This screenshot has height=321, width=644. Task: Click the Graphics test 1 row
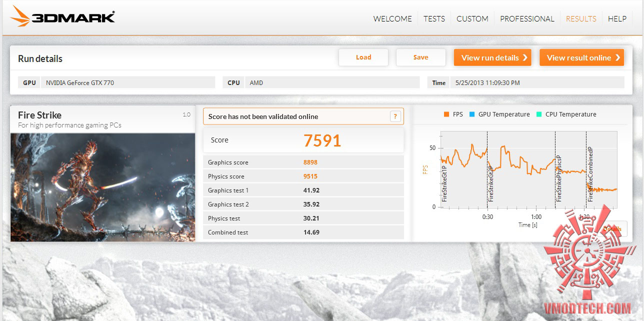(303, 190)
